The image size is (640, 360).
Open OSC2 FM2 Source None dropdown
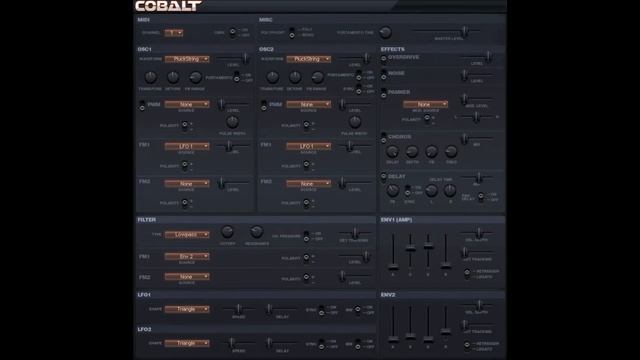click(x=309, y=184)
